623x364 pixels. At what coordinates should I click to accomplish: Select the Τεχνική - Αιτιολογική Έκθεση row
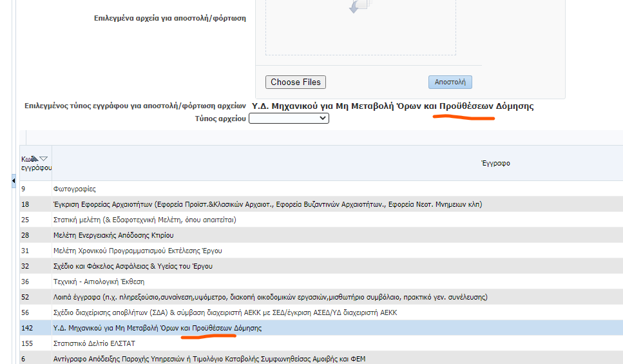pos(99,282)
